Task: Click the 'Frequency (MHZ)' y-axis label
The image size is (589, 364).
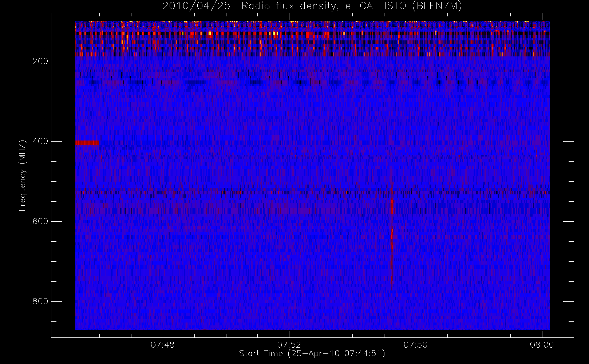Action: point(23,175)
